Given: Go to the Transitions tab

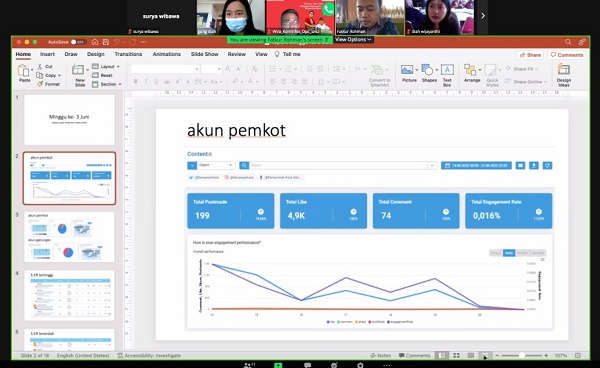Looking at the screenshot, I should [128, 54].
